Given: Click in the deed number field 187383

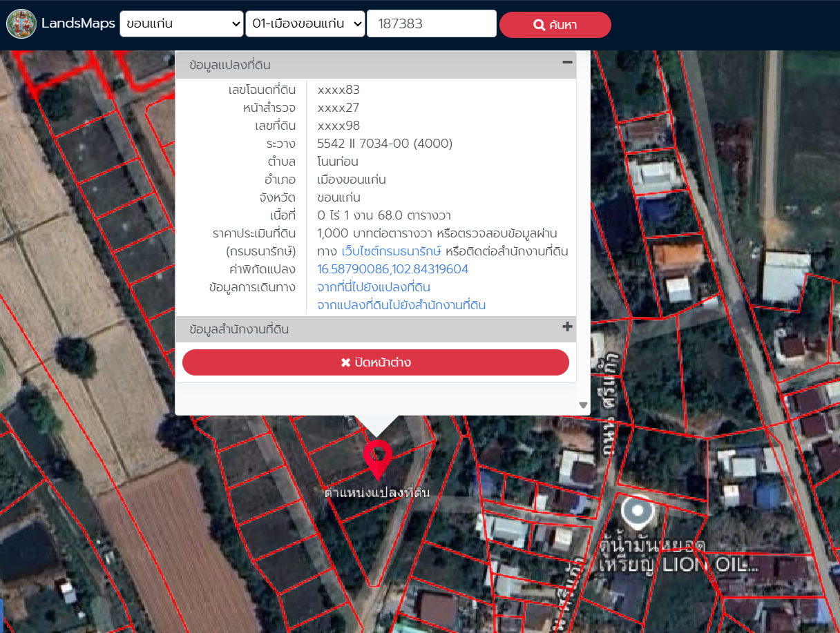Looking at the screenshot, I should pos(431,24).
